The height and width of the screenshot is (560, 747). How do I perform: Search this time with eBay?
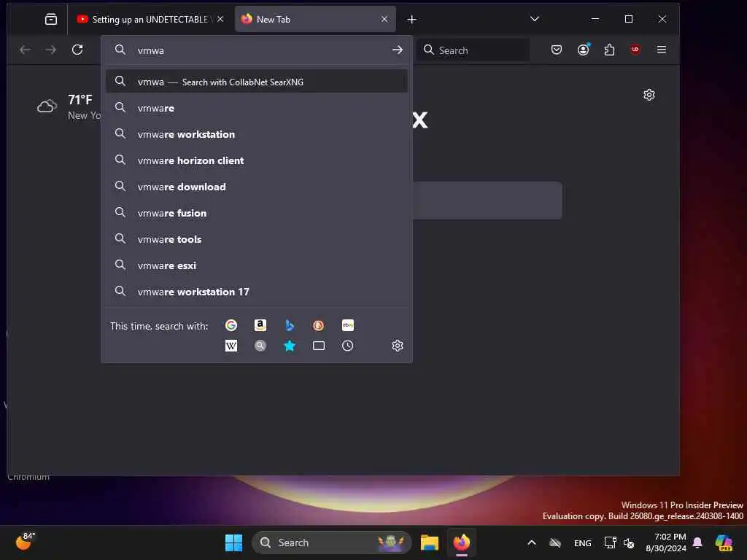pyautogui.click(x=348, y=325)
